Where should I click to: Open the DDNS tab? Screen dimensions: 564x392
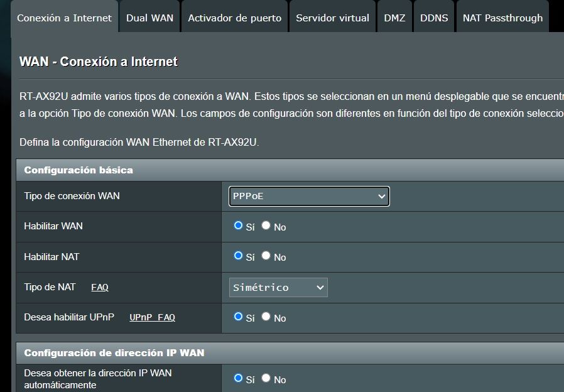pyautogui.click(x=434, y=18)
